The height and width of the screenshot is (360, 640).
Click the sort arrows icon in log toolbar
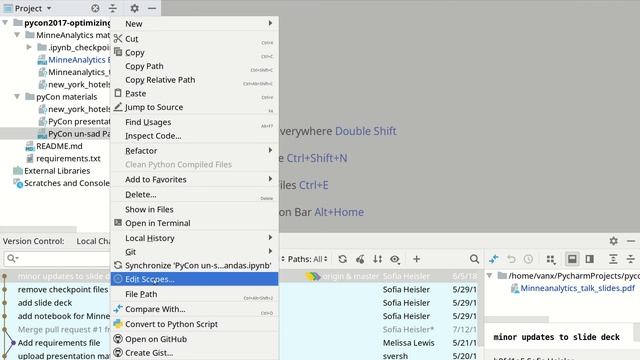[x=378, y=259]
